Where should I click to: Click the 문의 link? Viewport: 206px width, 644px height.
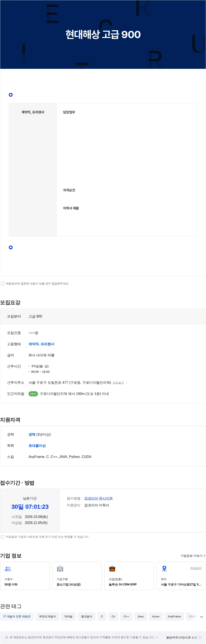(x=54, y=283)
